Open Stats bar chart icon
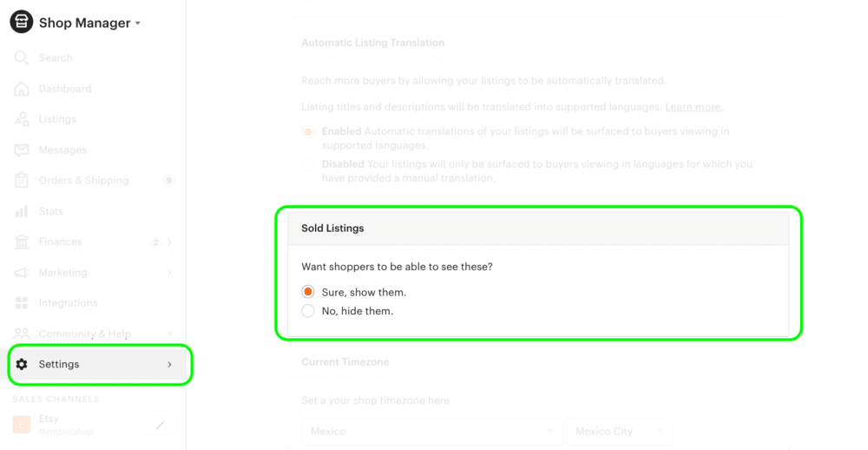Image resolution: width=868 pixels, height=450 pixels. click(21, 211)
